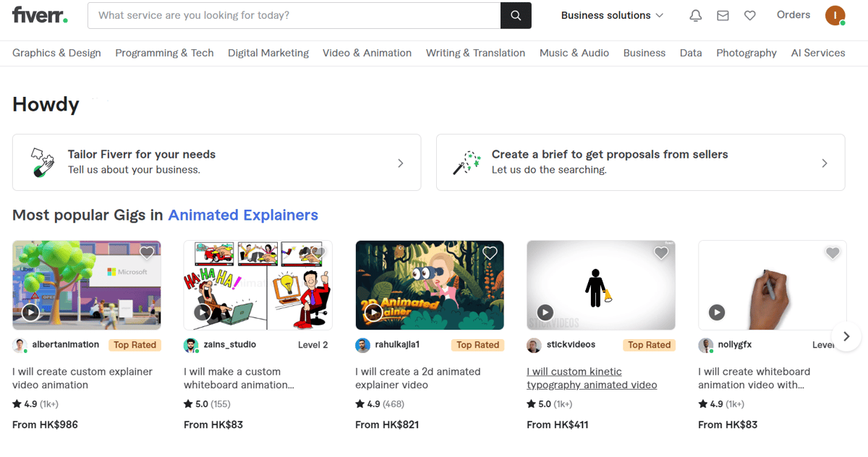Play the albertanimation gig video
Image resolution: width=868 pixels, height=457 pixels.
[30, 312]
